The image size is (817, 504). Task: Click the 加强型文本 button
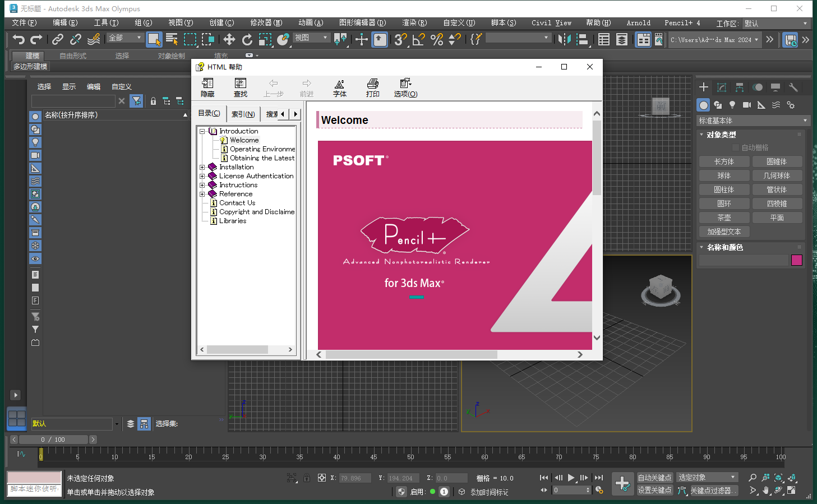tap(724, 232)
